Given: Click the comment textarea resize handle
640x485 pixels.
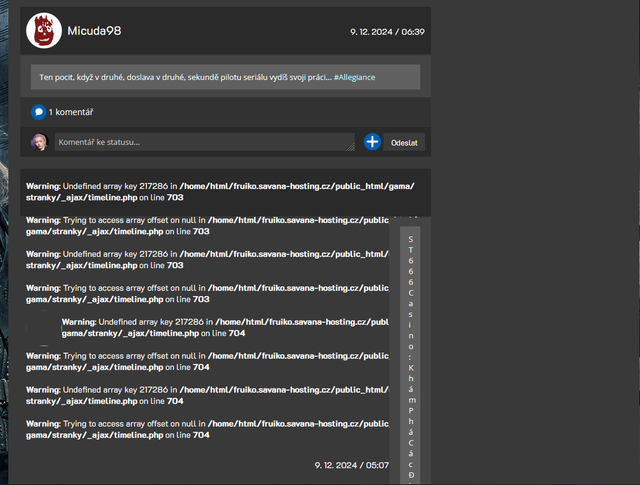Looking at the screenshot, I should pyautogui.click(x=351, y=147).
